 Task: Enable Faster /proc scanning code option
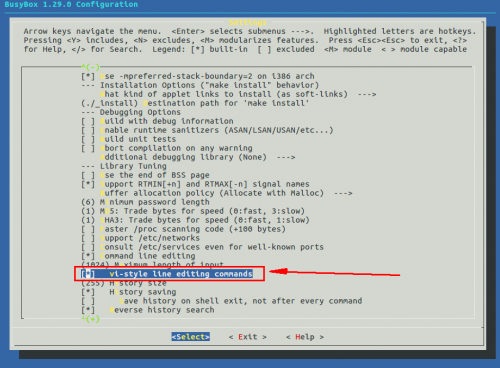click(x=183, y=229)
